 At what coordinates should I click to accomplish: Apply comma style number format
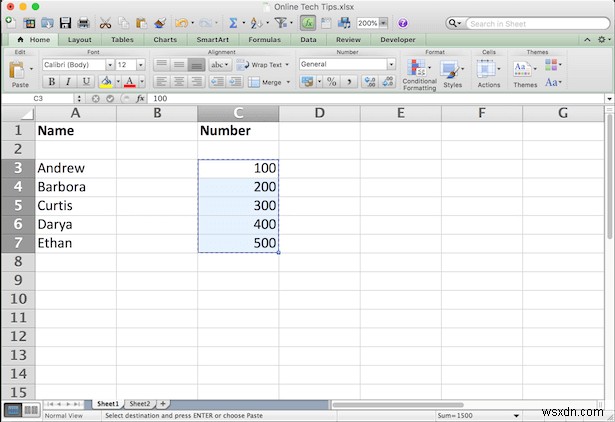[x=349, y=82]
